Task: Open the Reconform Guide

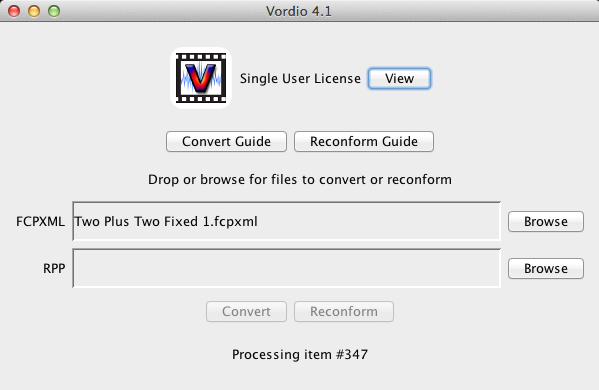Action: tap(364, 141)
